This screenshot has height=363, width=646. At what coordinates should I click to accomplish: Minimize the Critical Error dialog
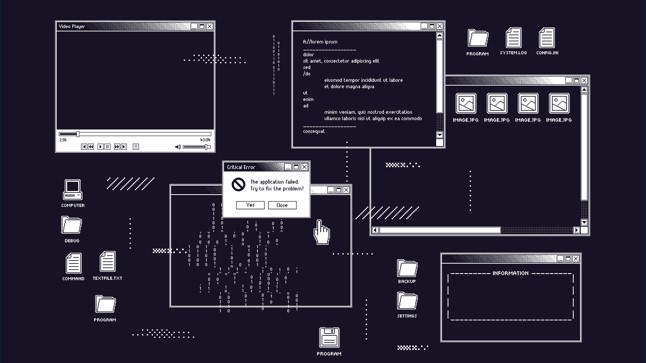coord(288,167)
